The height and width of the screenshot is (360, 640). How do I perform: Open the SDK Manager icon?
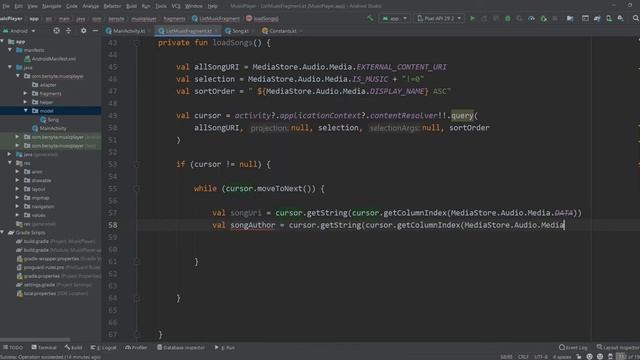point(620,18)
